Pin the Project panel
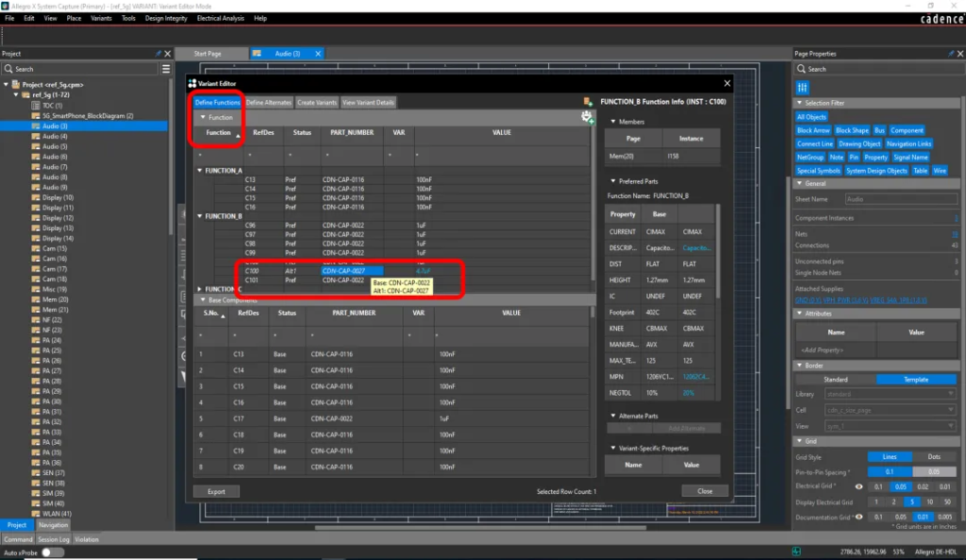Screen dimensions: 966x560 click(x=158, y=54)
